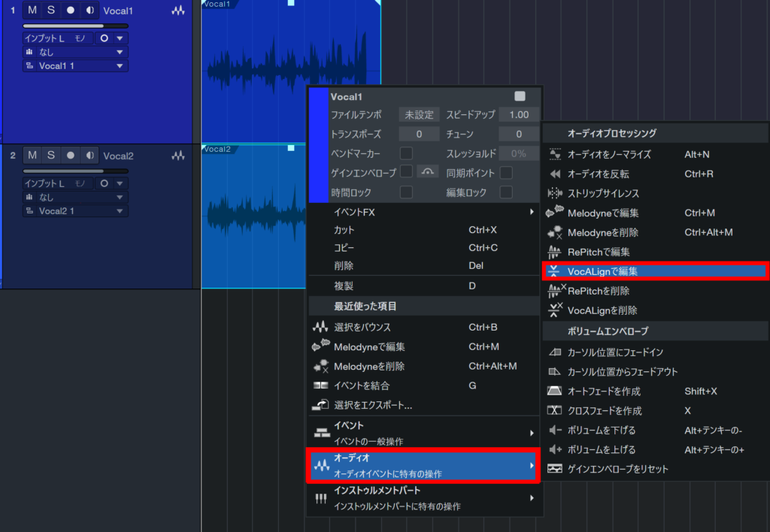Click the Reverse Audio icon
770x532 pixels.
coord(555,174)
